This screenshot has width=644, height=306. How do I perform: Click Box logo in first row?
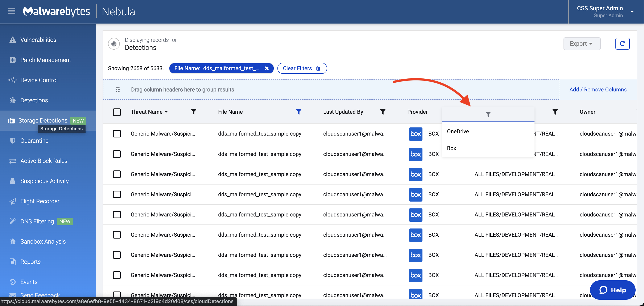coord(416,134)
